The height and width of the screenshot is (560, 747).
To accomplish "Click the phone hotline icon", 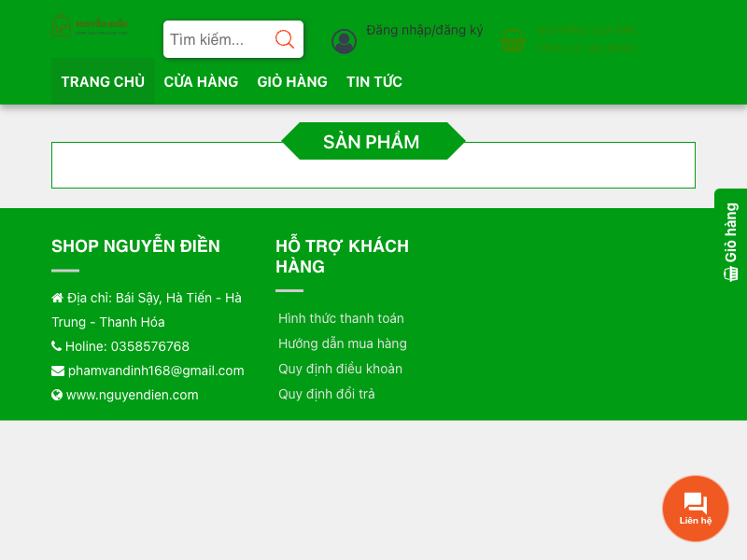I will [56, 345].
